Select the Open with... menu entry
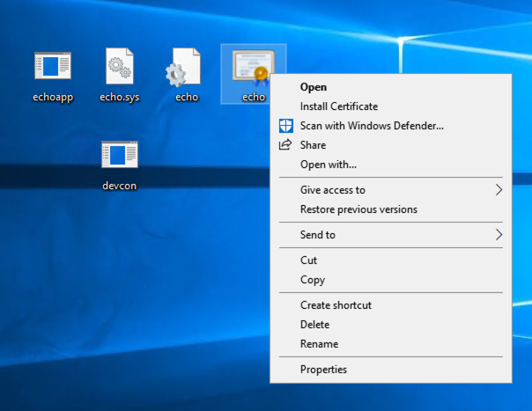The height and width of the screenshot is (411, 532). tap(328, 165)
